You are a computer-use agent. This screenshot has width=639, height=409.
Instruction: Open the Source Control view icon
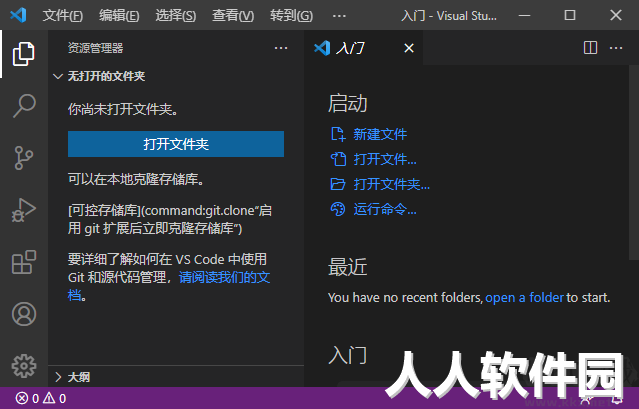tap(24, 158)
